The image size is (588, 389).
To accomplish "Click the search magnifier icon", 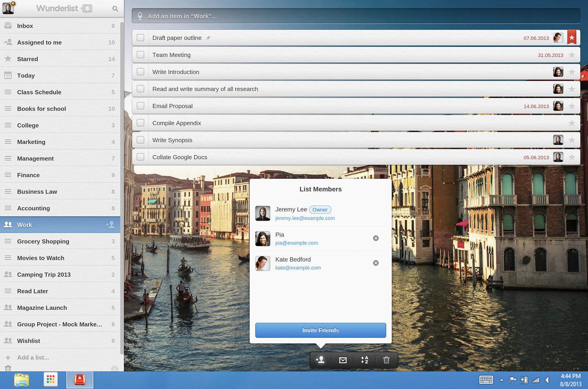I will 115,9.
